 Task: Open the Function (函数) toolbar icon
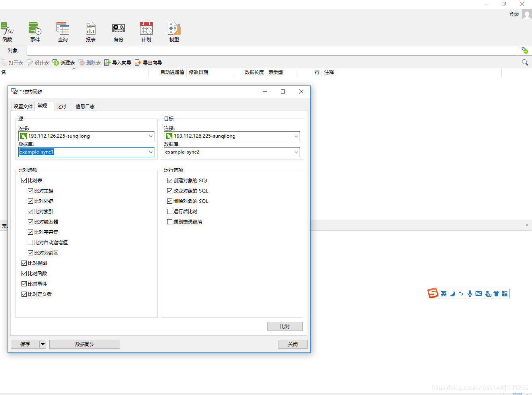pos(7,32)
